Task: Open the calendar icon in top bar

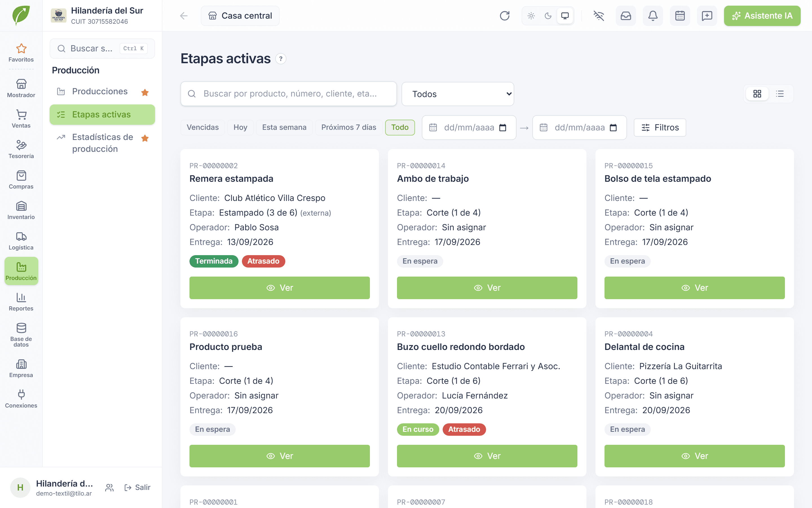Action: click(680, 16)
